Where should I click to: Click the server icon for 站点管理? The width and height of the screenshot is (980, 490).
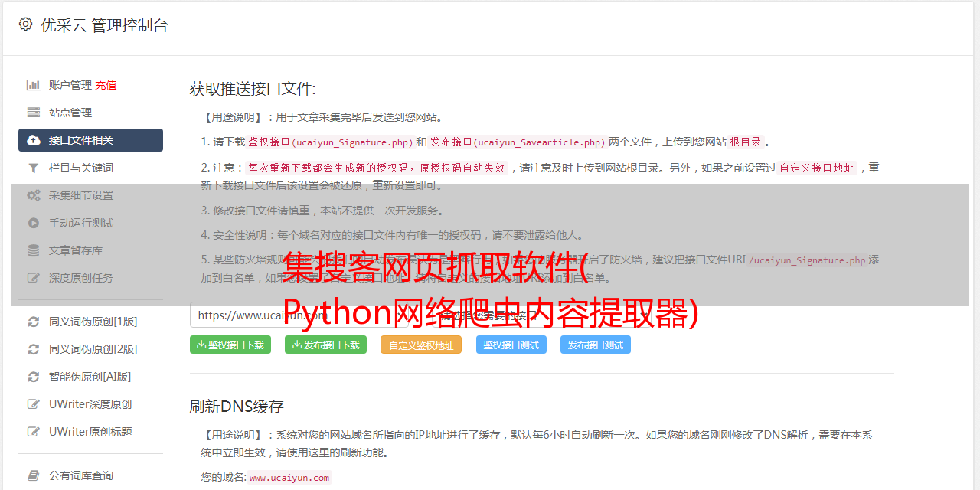click(34, 113)
